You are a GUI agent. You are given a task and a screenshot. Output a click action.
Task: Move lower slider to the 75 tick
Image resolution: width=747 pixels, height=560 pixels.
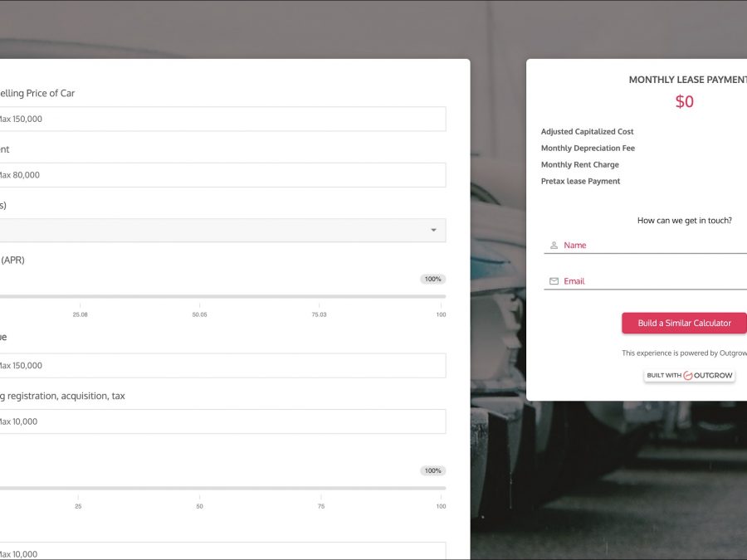[x=320, y=488]
